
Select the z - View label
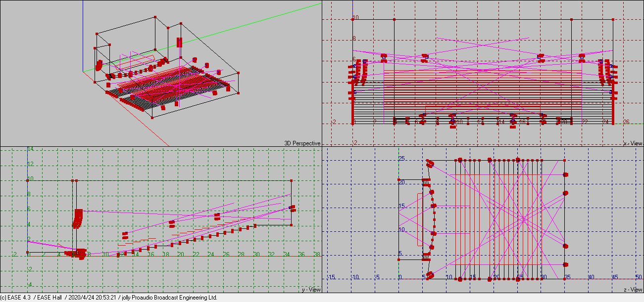tap(633, 290)
